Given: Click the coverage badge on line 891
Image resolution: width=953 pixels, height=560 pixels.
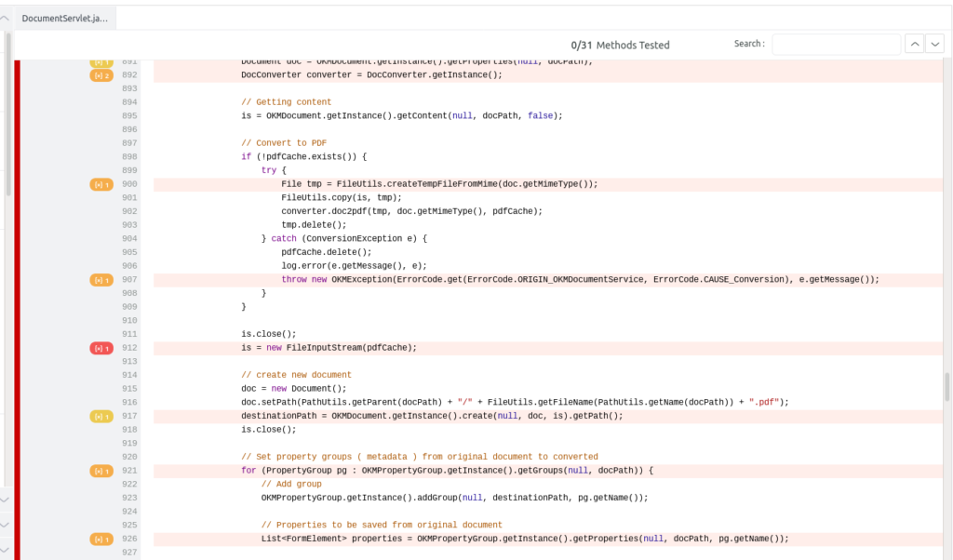Looking at the screenshot, I should (101, 61).
